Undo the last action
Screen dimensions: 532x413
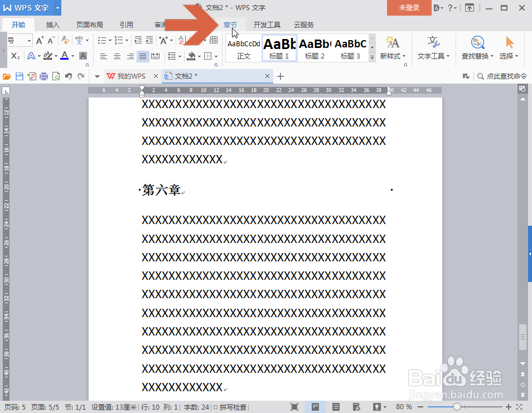[69, 76]
